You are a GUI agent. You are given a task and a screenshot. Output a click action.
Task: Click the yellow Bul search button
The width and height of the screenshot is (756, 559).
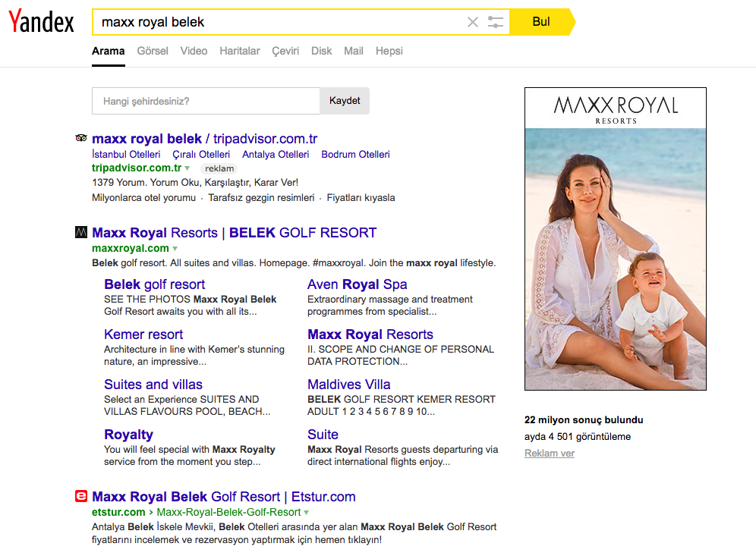541,22
